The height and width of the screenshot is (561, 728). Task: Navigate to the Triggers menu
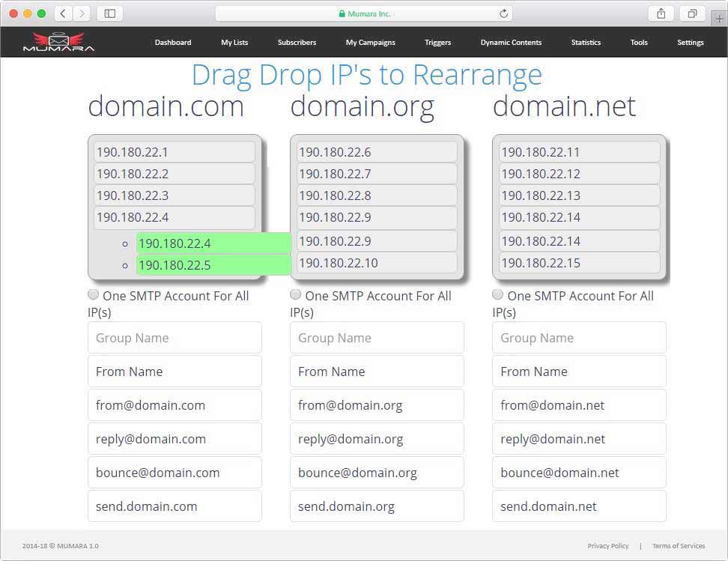tap(437, 43)
